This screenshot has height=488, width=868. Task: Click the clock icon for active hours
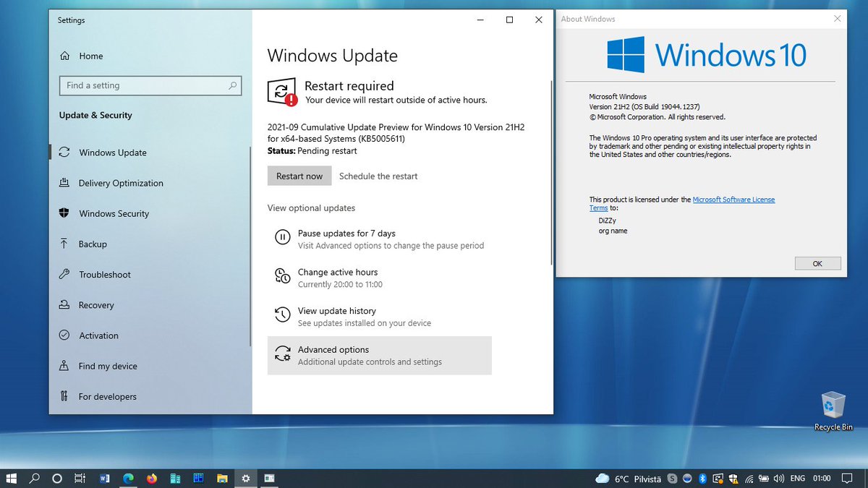(282, 275)
